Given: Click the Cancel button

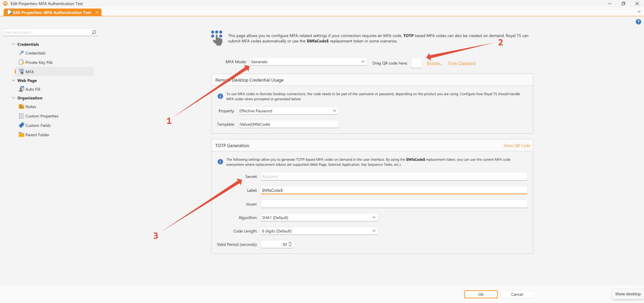Looking at the screenshot, I should click(x=517, y=294).
